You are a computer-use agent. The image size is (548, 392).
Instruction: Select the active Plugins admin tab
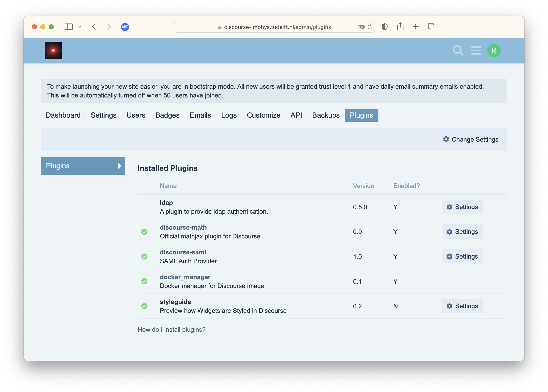pyautogui.click(x=361, y=115)
